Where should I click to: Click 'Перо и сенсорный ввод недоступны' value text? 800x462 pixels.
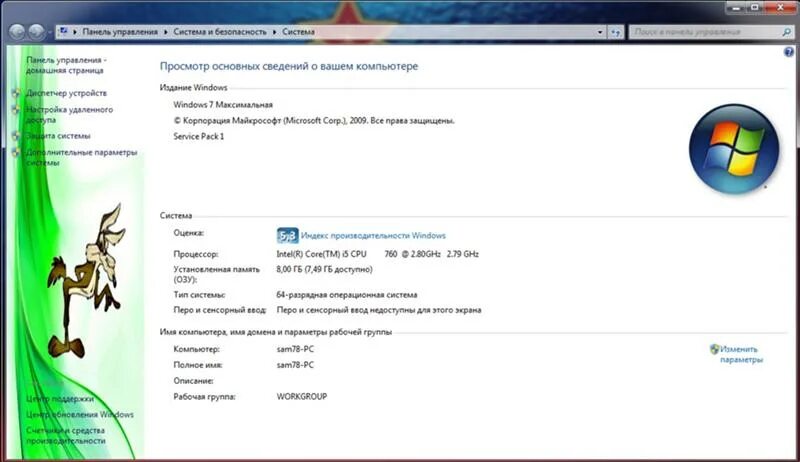(x=379, y=310)
